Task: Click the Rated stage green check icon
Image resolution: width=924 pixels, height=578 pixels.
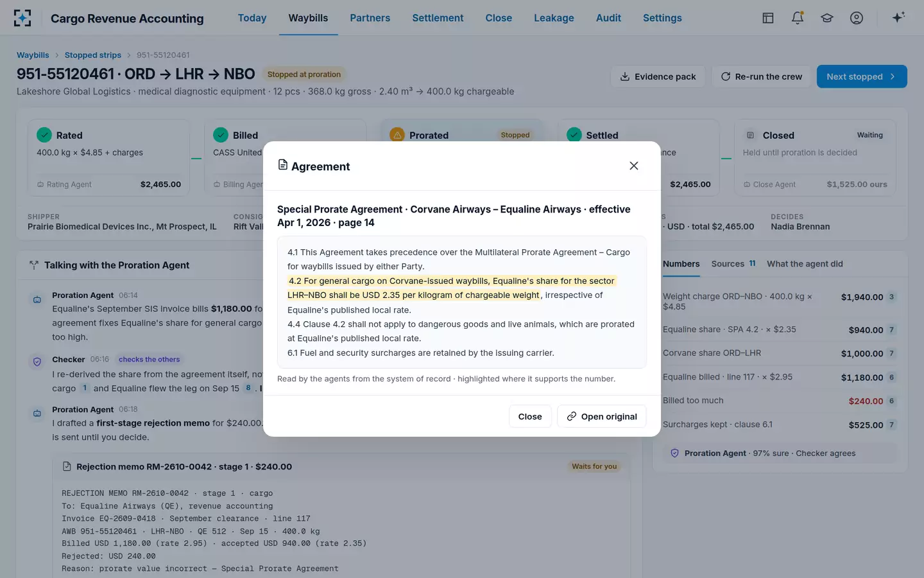Action: coord(44,135)
